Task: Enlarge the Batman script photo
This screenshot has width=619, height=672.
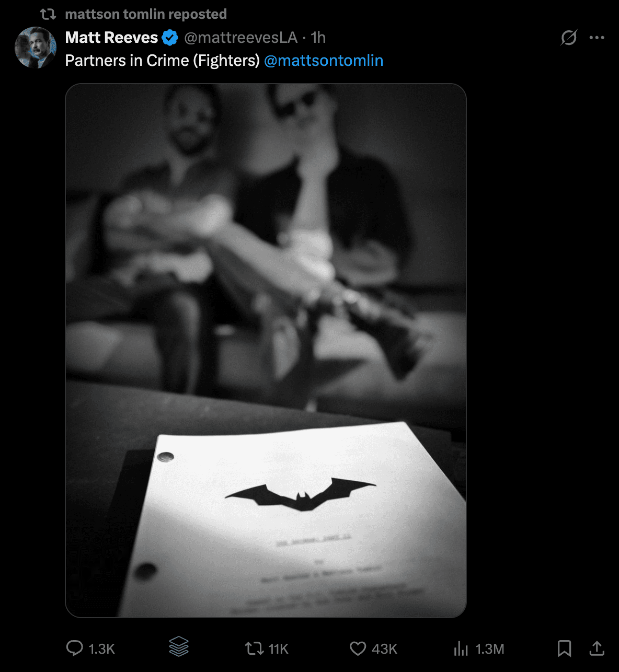Action: [x=266, y=350]
